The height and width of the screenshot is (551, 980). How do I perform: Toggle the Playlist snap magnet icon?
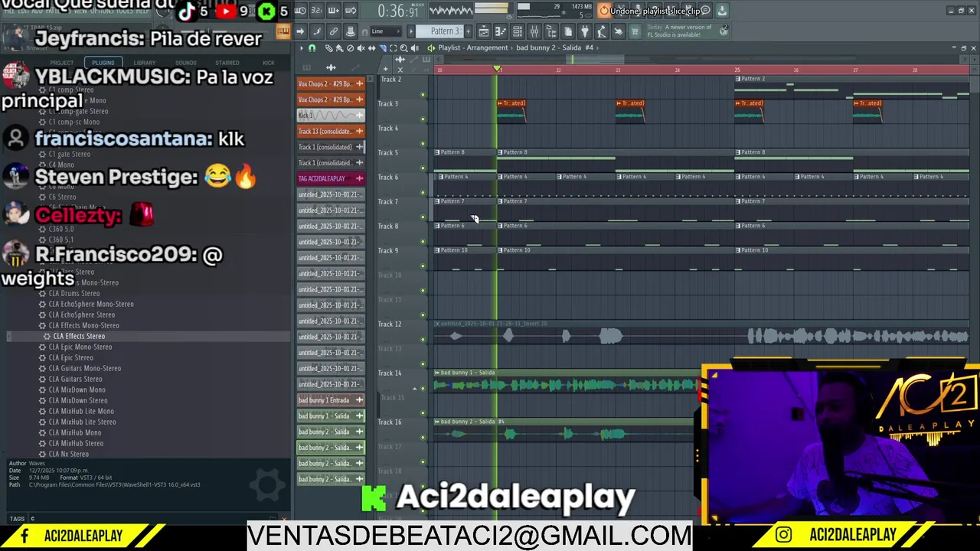click(312, 47)
